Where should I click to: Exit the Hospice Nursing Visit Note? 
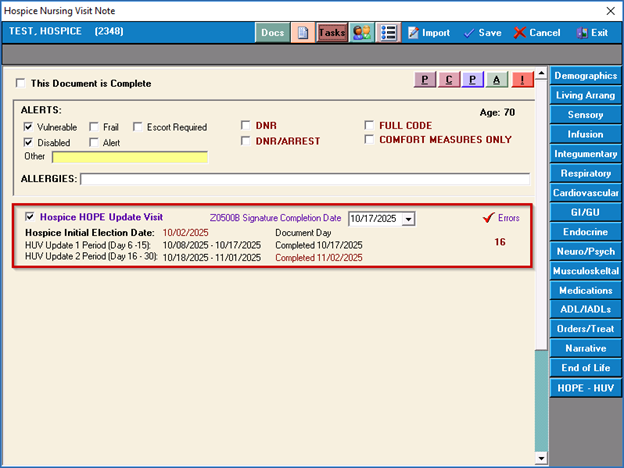(x=592, y=32)
